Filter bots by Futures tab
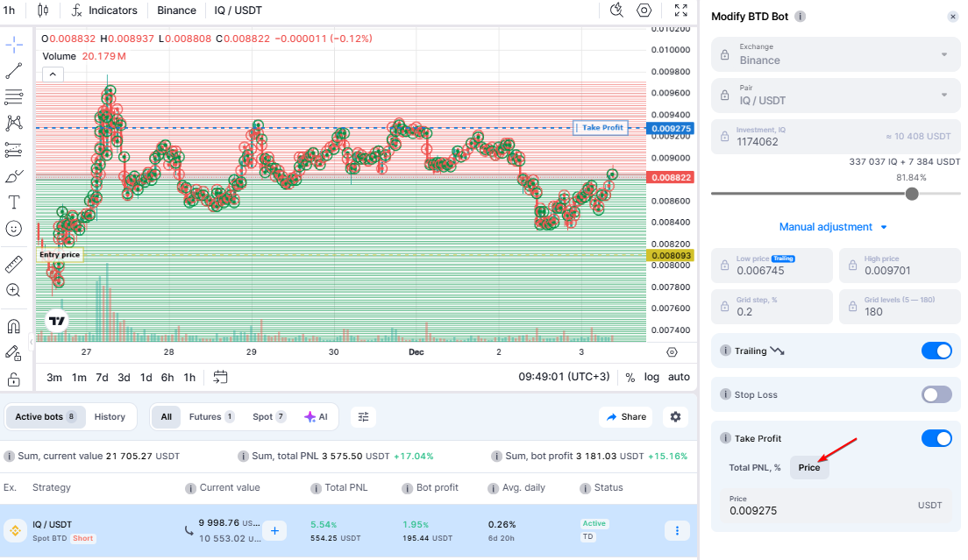 211,417
